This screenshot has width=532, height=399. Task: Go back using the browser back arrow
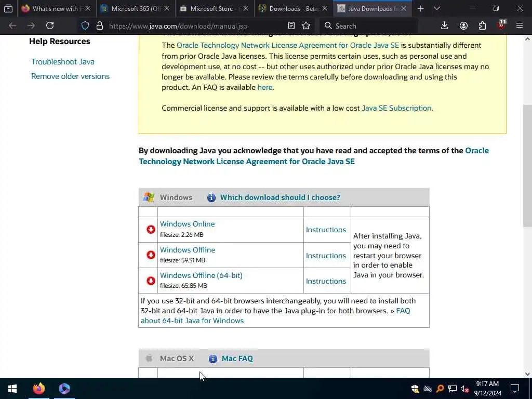(12, 25)
